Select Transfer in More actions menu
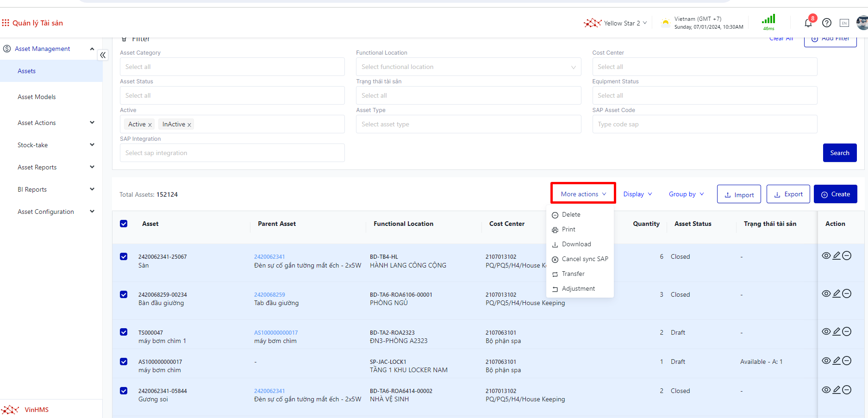Image resolution: width=868 pixels, height=418 pixels. [x=573, y=274]
